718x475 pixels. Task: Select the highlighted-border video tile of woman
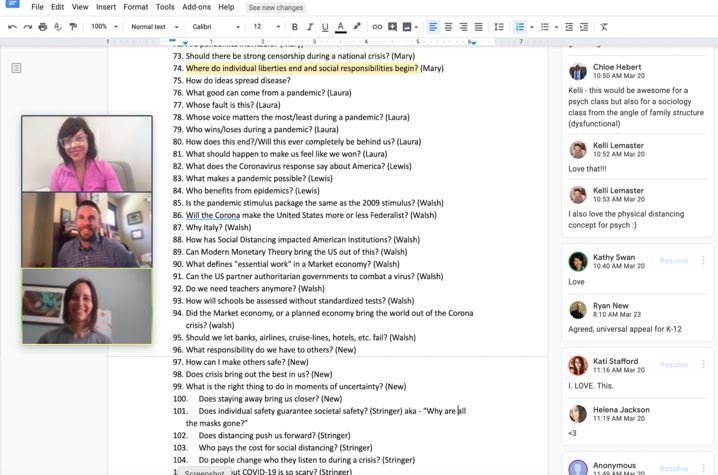[x=87, y=306]
